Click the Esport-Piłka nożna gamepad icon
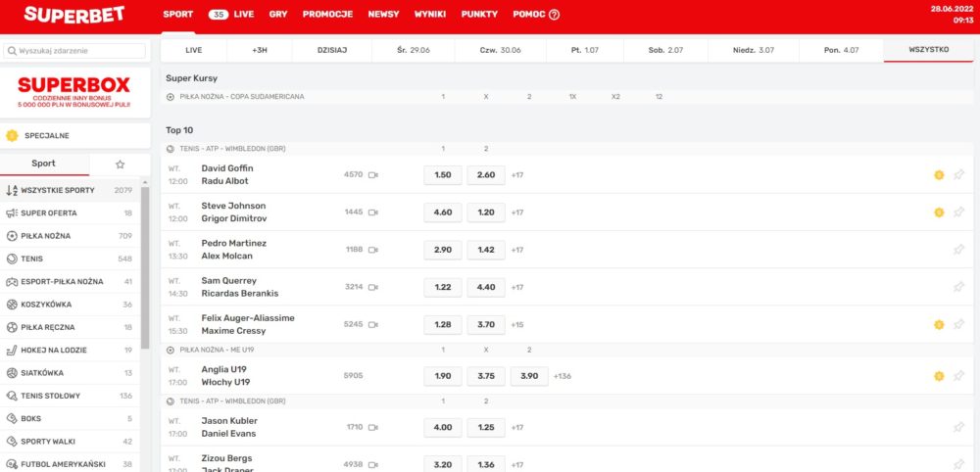This screenshot has width=980, height=472. [x=11, y=282]
